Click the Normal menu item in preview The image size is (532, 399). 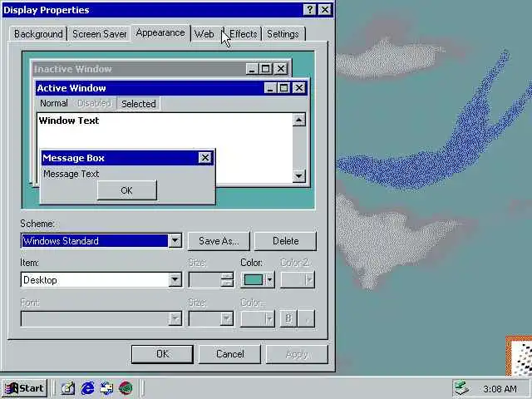(54, 103)
